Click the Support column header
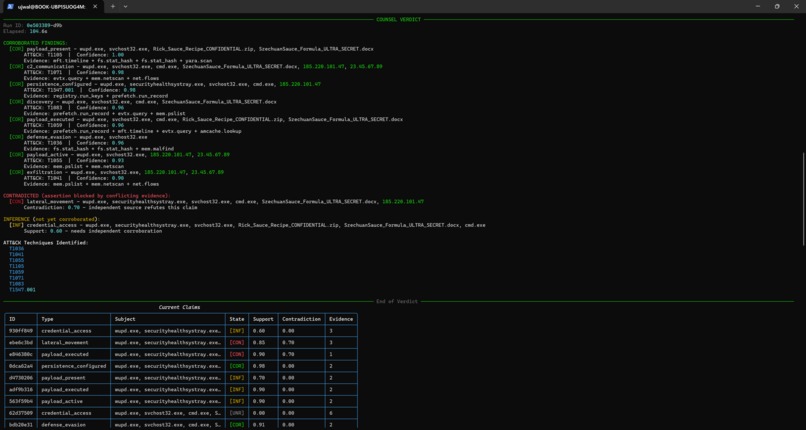806x430 pixels. [x=263, y=319]
